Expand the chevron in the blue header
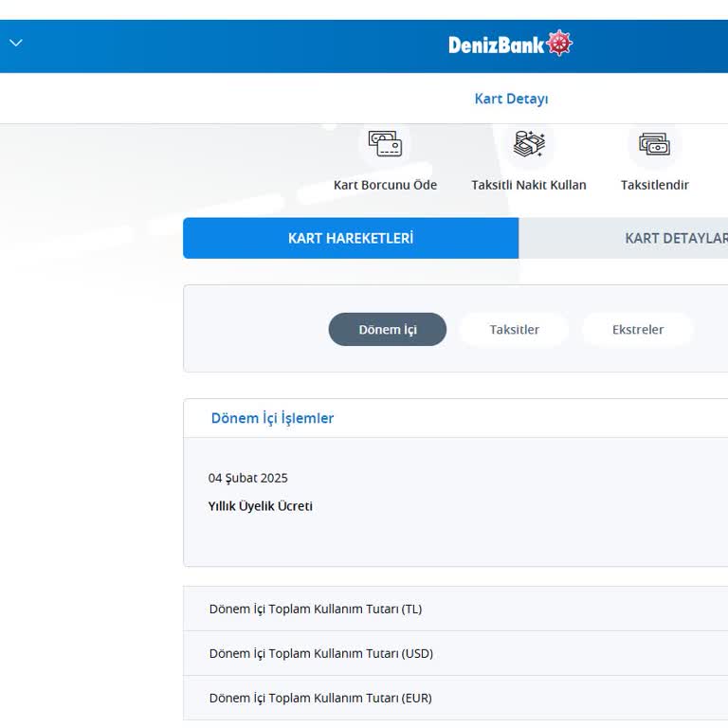Viewport: 728px width, 728px height. tap(16, 44)
